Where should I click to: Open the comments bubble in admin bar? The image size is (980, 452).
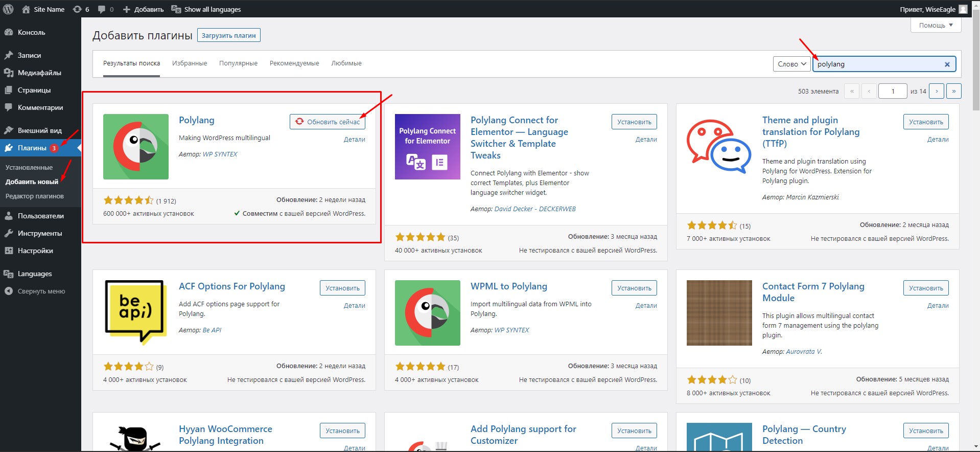pyautogui.click(x=106, y=9)
